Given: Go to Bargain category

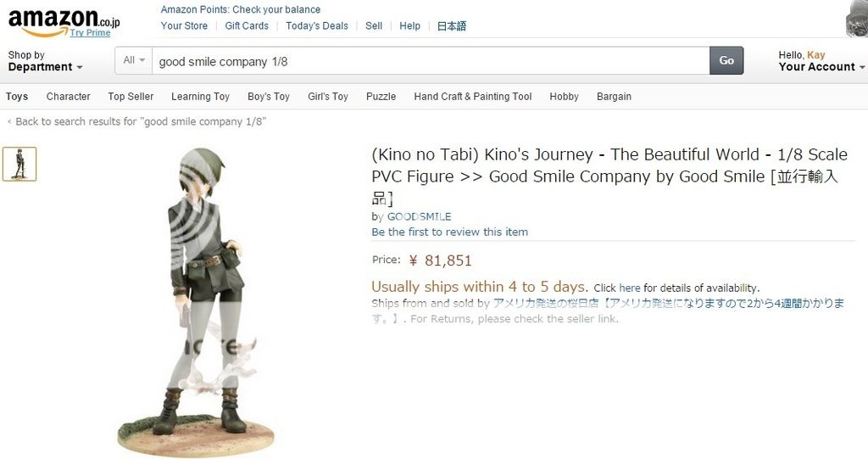Looking at the screenshot, I should [x=614, y=97].
